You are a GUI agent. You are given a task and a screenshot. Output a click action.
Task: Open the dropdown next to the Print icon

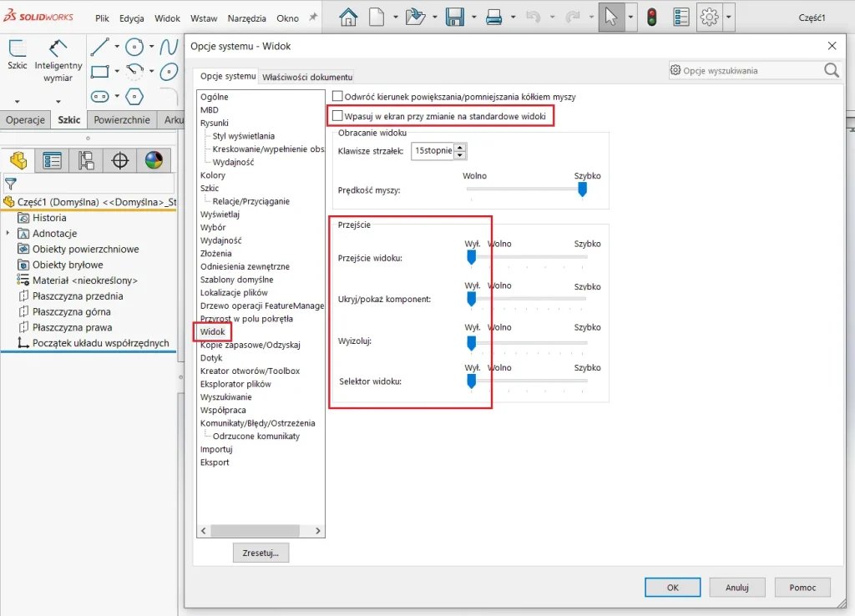tap(513, 18)
